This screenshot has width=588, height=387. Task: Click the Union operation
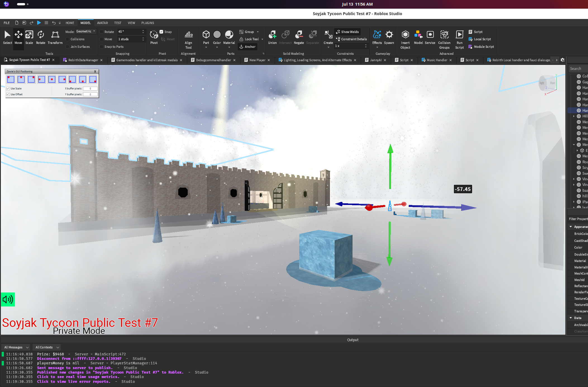pyautogui.click(x=272, y=37)
